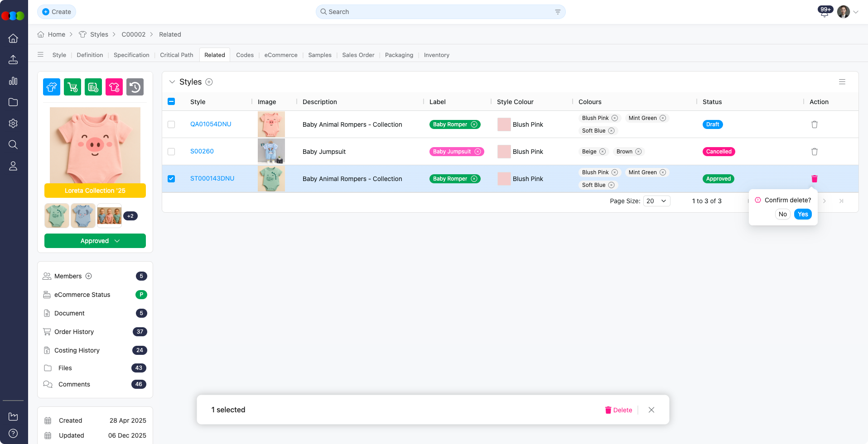Click the pig romper main product image
This screenshot has height=444, width=868.
tap(95, 145)
